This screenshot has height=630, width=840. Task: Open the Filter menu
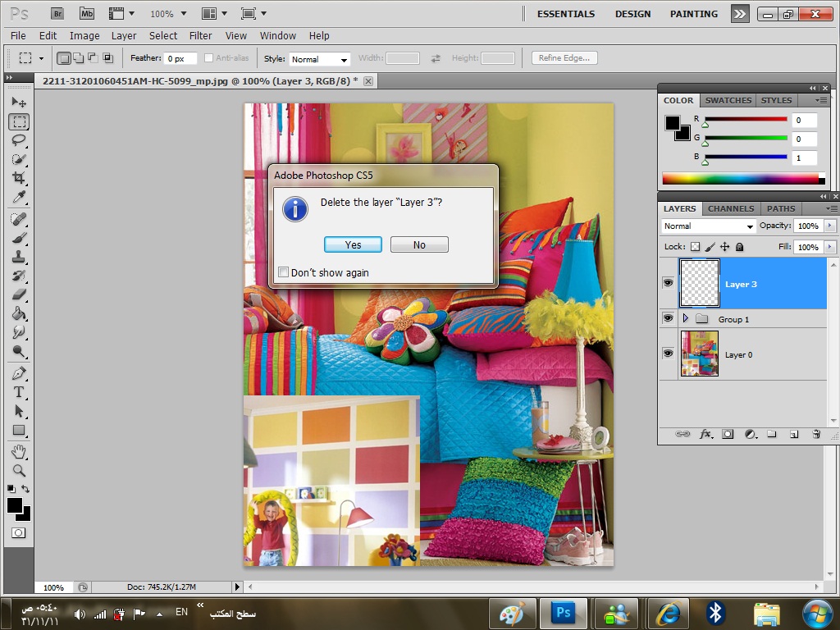[x=200, y=35]
